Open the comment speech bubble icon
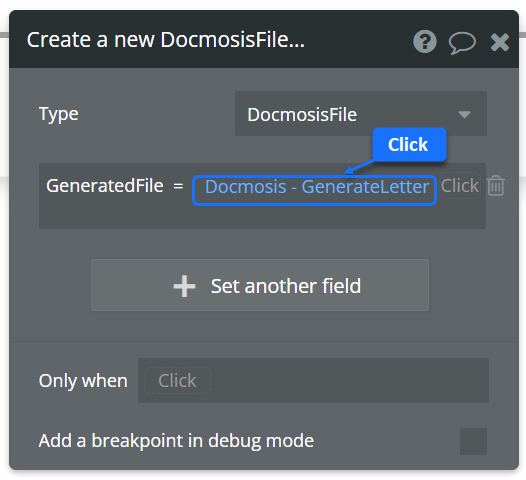This screenshot has width=526, height=480. (462, 43)
